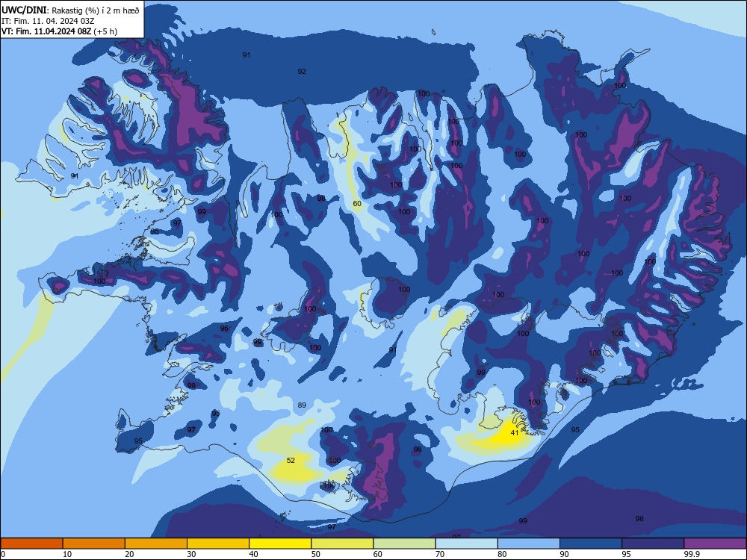747x560 pixels.
Task: Click the '50' legend tick label
Action: coord(316,554)
